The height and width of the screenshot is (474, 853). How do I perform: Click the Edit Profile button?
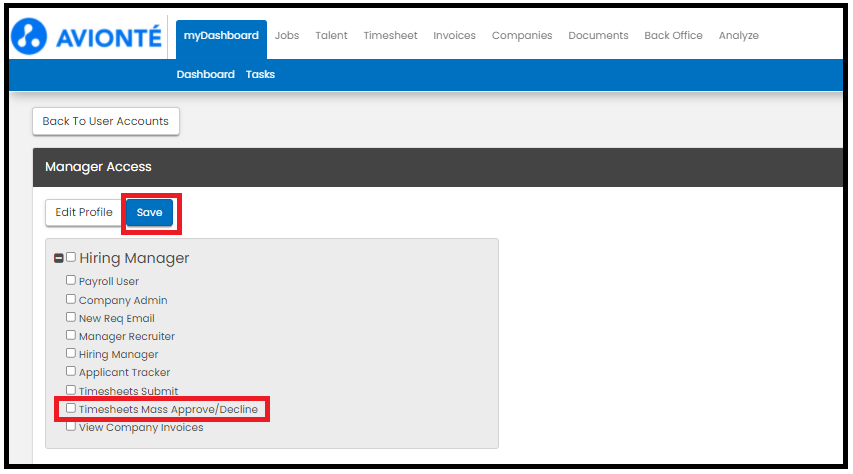pos(84,212)
